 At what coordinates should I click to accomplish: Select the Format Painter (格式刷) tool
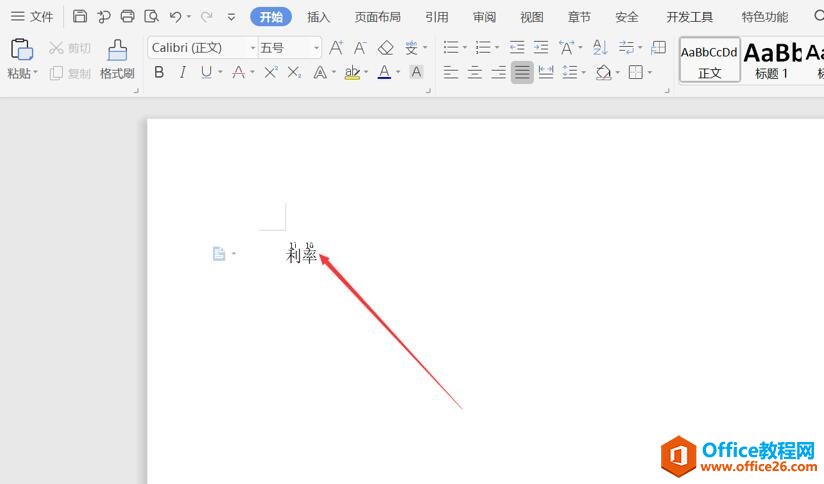pos(117,59)
